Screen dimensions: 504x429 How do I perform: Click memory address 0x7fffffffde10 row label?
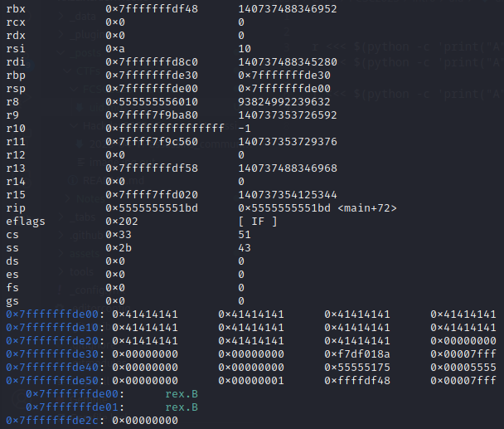(53, 327)
